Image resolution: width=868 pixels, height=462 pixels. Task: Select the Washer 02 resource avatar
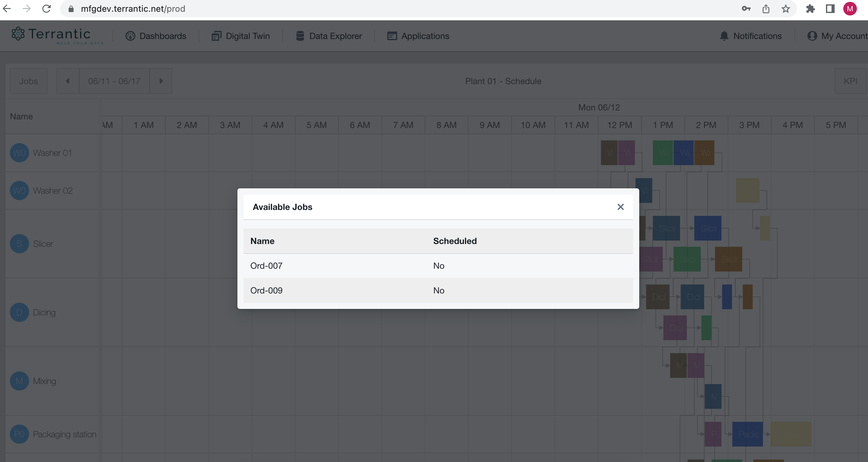point(19,191)
